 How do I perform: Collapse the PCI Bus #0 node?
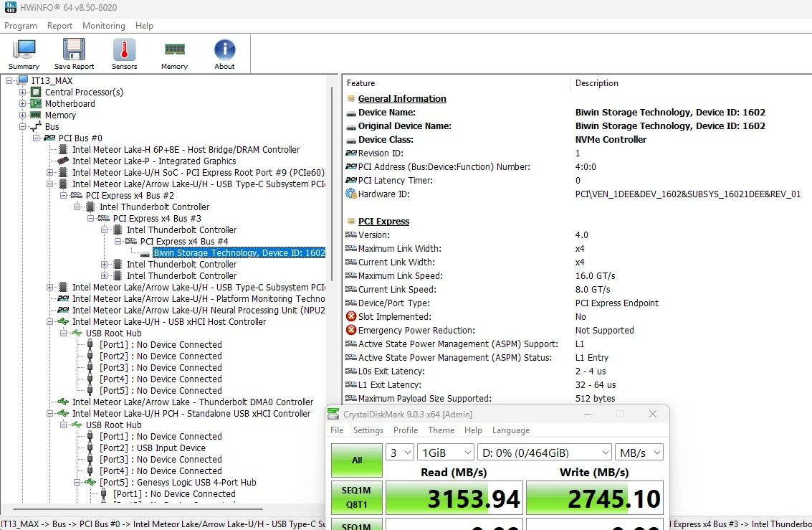pyautogui.click(x=36, y=138)
